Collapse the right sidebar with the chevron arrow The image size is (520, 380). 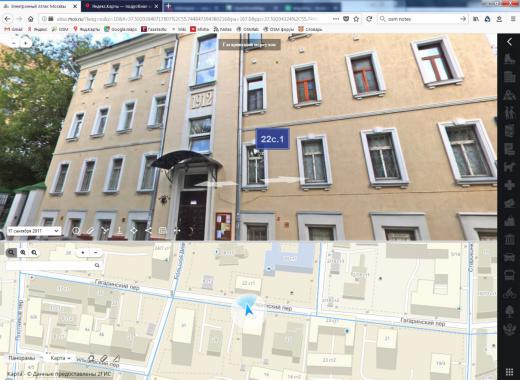(509, 42)
